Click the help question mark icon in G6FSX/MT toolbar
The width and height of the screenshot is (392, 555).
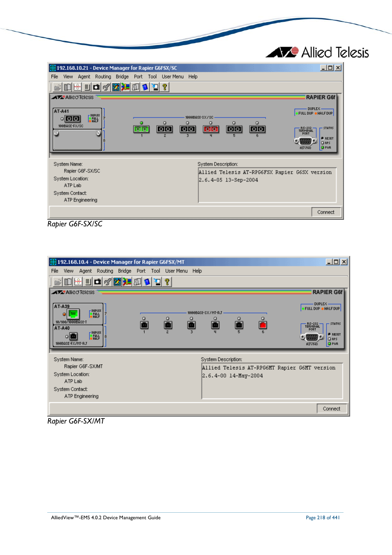pyautogui.click(x=167, y=282)
